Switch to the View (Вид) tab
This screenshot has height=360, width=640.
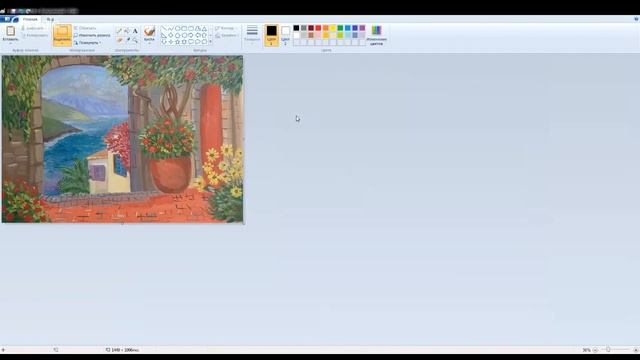(x=50, y=19)
